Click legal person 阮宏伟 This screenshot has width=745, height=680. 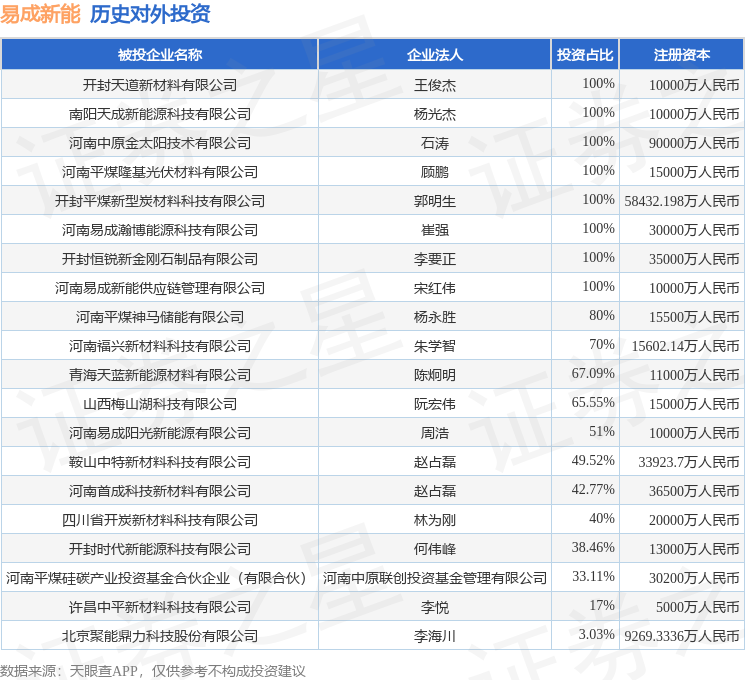click(435, 404)
